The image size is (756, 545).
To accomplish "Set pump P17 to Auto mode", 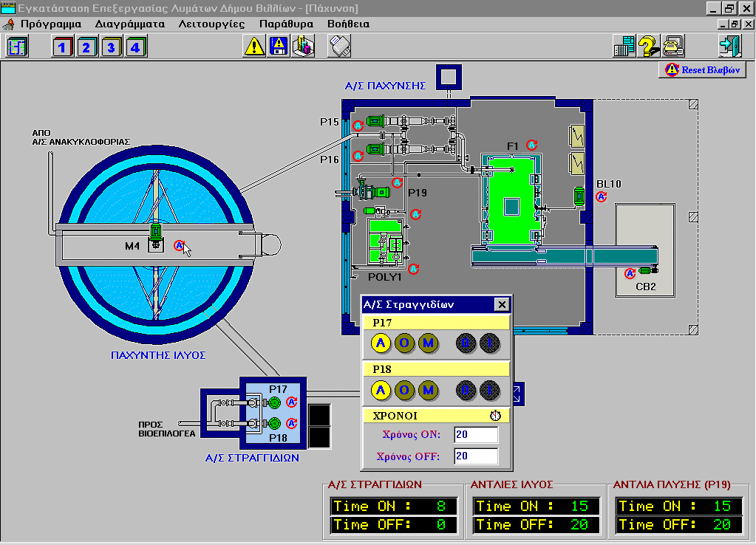I will pos(381,343).
